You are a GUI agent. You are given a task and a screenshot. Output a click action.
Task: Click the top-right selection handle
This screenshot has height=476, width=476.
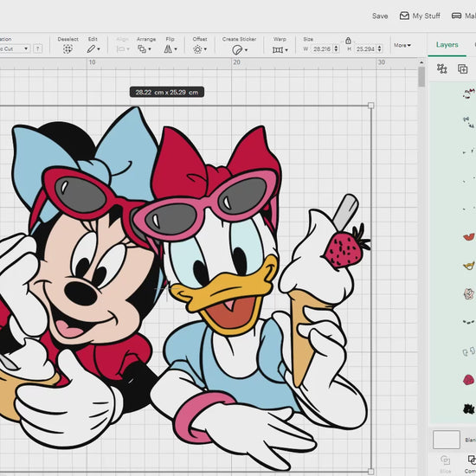370,106
